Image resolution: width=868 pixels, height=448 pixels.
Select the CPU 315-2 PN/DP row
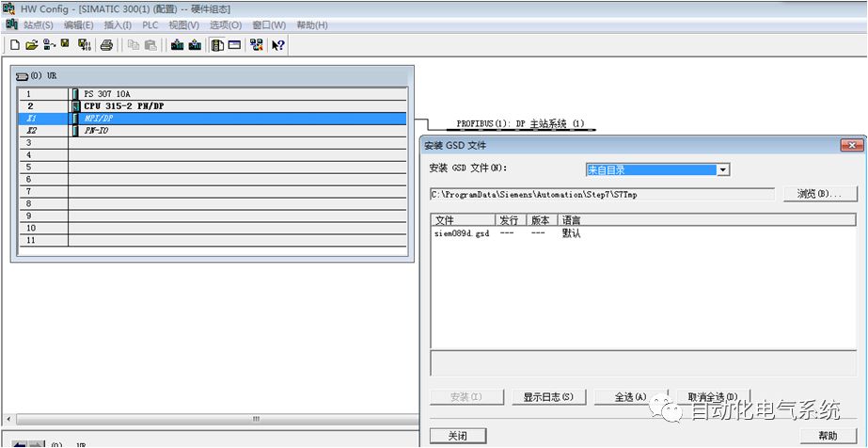click(213, 106)
